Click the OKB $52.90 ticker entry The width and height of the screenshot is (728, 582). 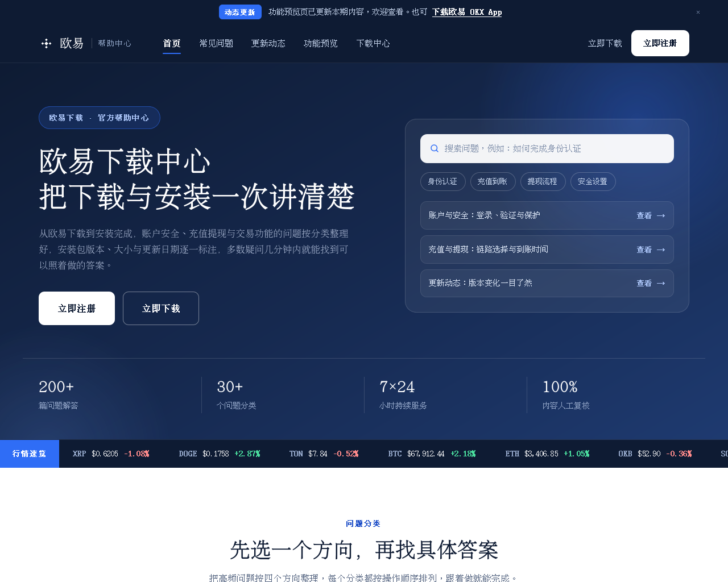click(655, 454)
